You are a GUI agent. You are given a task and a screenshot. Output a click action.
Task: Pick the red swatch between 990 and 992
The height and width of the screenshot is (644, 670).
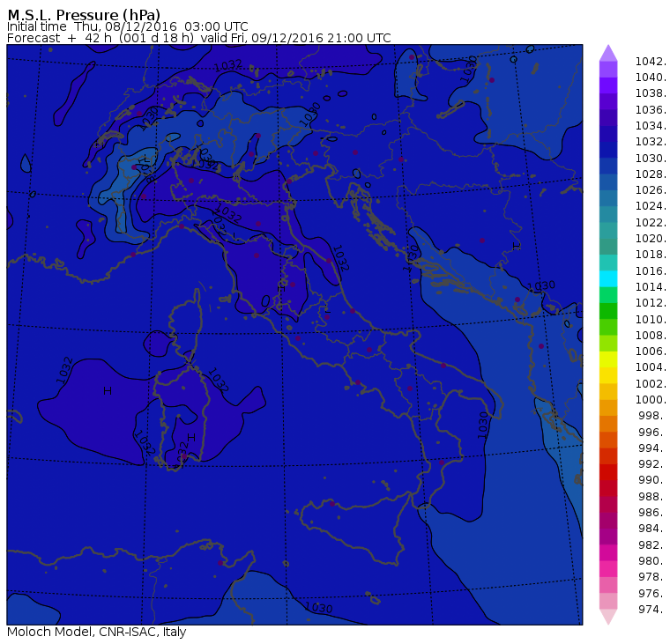[608, 472]
